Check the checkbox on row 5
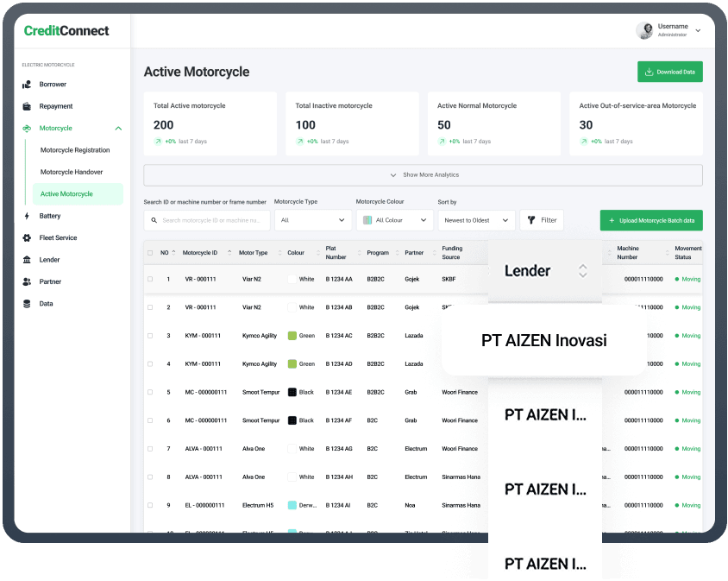 [x=150, y=392]
